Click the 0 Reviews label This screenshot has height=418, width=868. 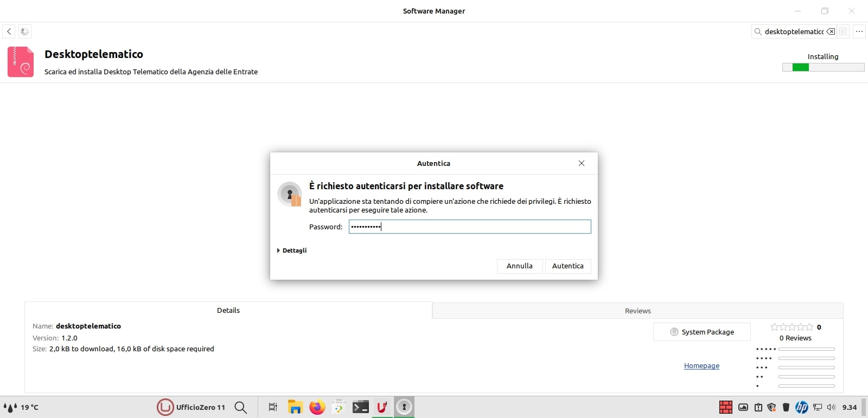click(795, 338)
